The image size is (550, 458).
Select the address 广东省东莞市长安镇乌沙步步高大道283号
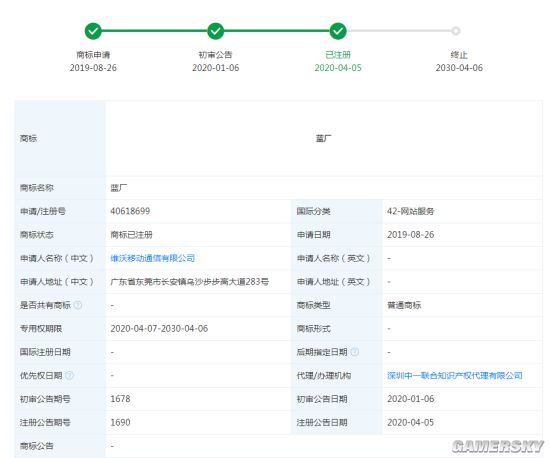[190, 282]
